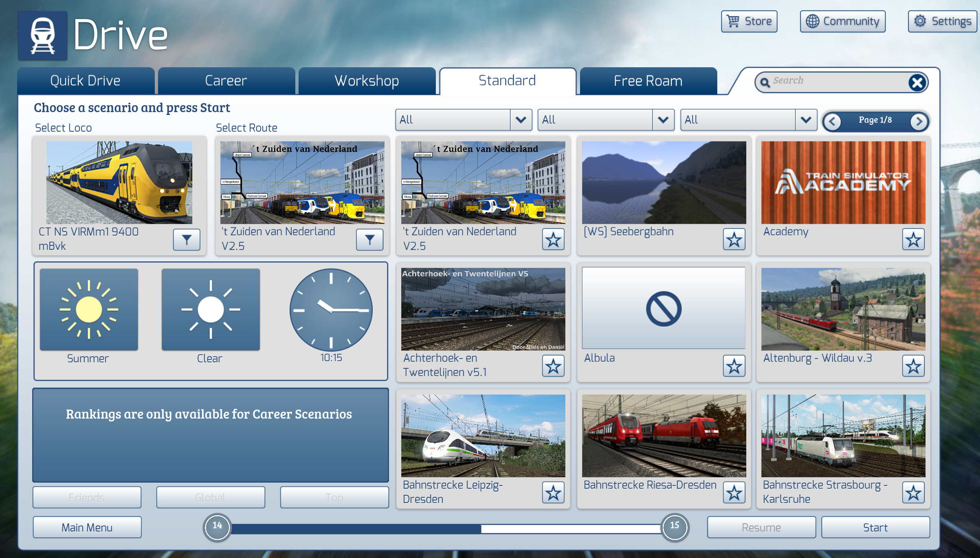Image resolution: width=980 pixels, height=558 pixels.
Task: Return to Main Menu
Action: [x=87, y=527]
